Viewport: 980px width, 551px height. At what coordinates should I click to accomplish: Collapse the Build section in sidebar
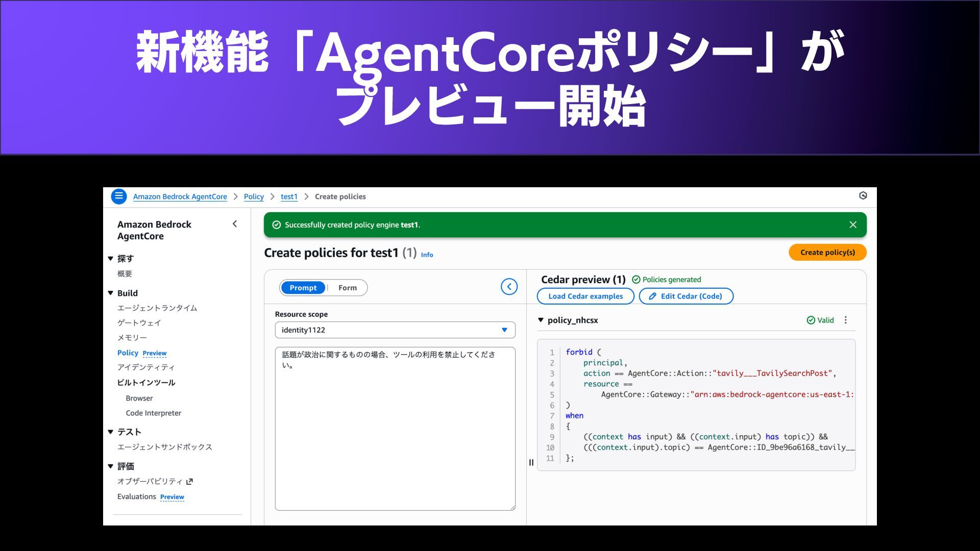coord(110,293)
